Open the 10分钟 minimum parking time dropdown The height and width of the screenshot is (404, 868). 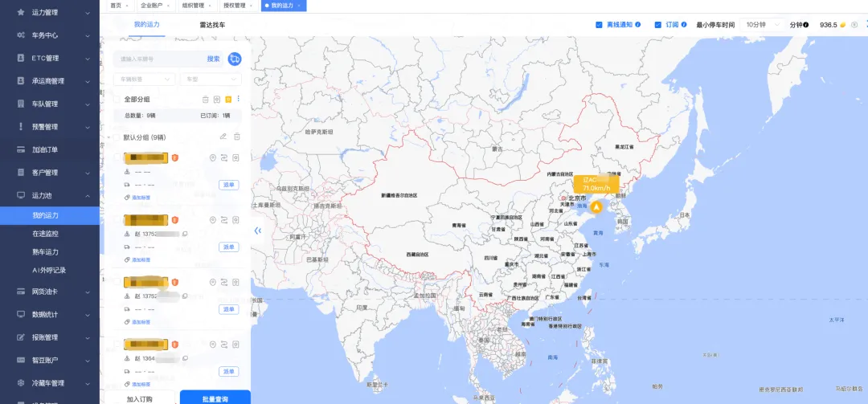pyautogui.click(x=763, y=25)
